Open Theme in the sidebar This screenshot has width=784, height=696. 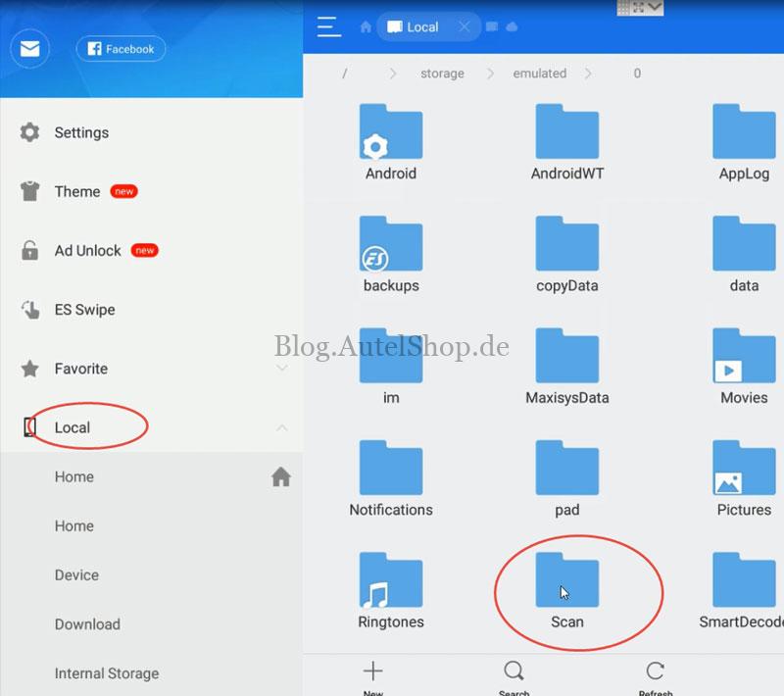click(x=77, y=191)
